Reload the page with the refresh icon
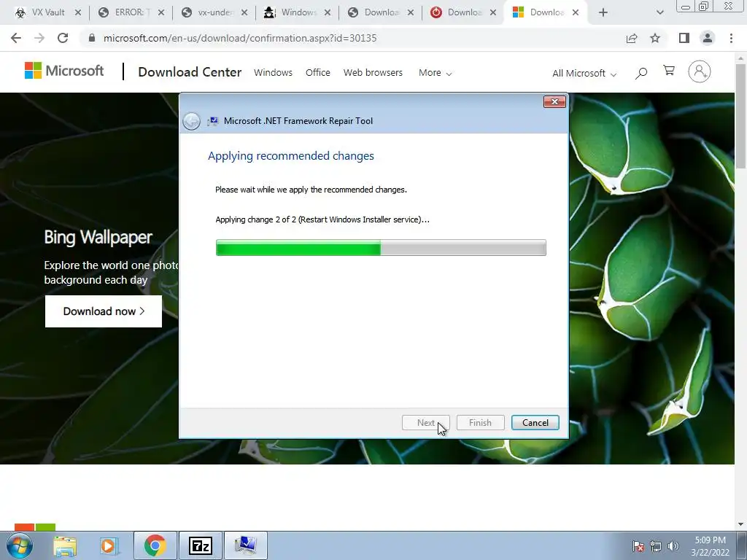This screenshot has height=560, width=747. 63,38
